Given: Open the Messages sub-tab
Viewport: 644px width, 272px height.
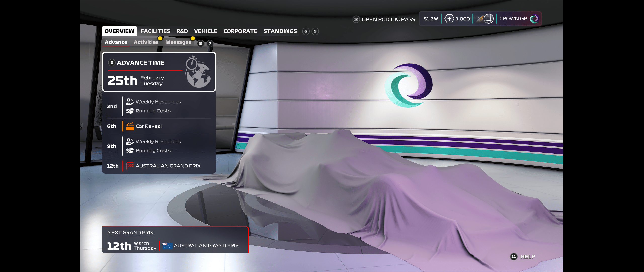Looking at the screenshot, I should point(178,42).
